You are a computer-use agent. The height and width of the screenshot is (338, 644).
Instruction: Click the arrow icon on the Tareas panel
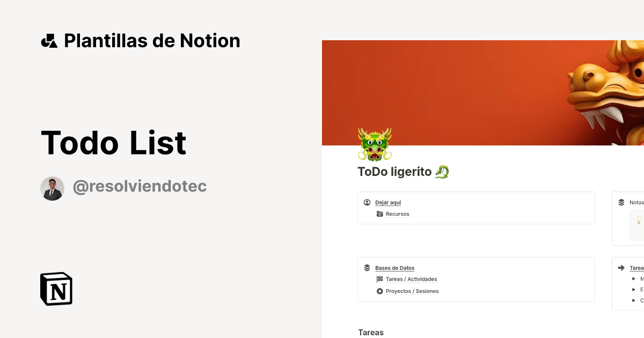pos(621,268)
